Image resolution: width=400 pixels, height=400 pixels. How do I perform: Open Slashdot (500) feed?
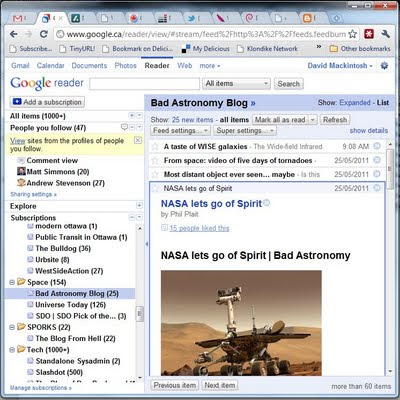59,372
